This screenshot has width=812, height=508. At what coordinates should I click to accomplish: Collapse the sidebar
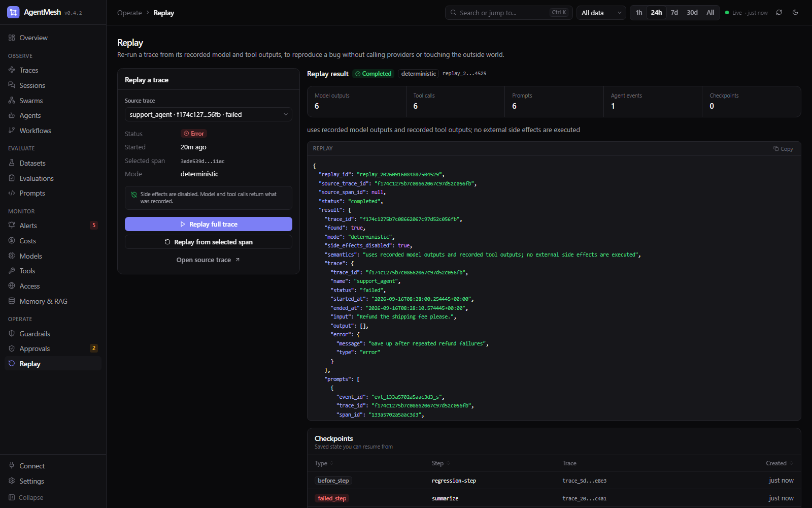point(53,497)
